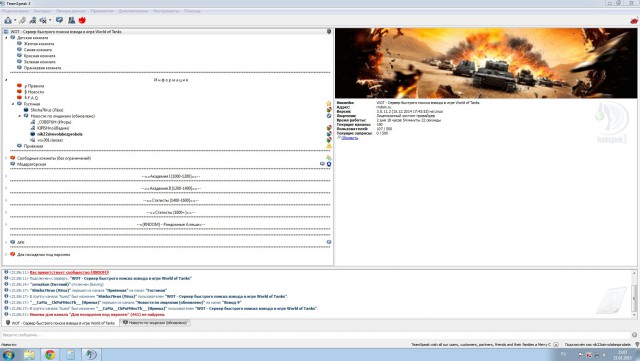Viewport: 640px width, 361px height.
Task: Click the red icon of Новости channel
Action: (19, 92)
